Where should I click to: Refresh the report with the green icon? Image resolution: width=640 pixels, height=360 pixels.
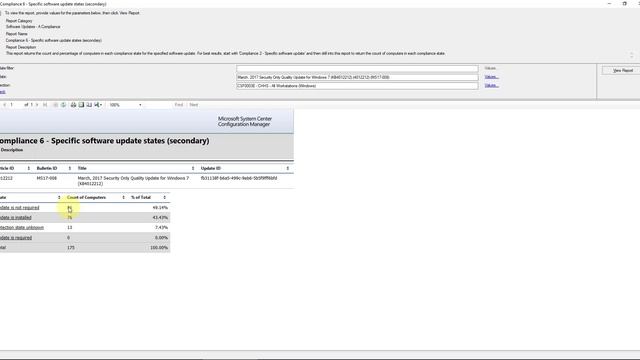(63, 105)
